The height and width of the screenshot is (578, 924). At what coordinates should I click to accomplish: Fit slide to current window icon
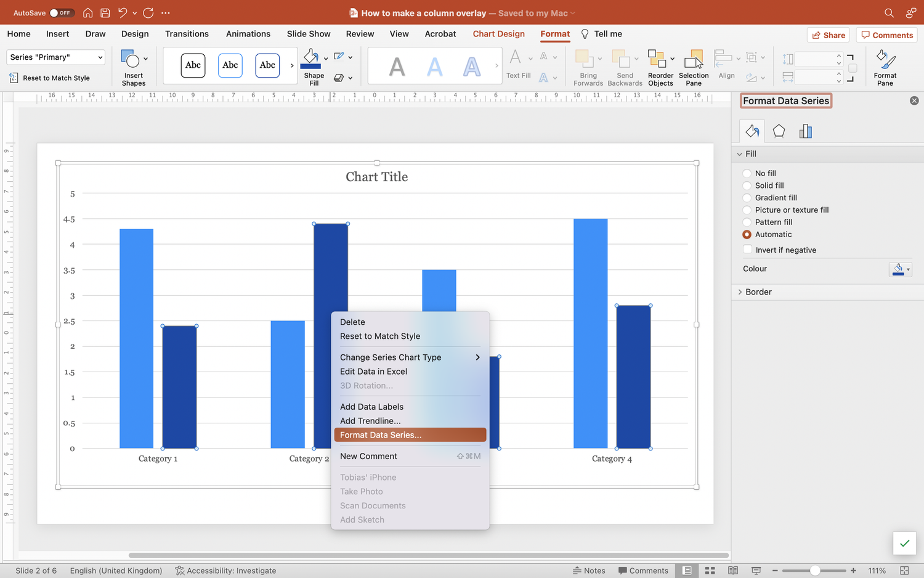(904, 571)
